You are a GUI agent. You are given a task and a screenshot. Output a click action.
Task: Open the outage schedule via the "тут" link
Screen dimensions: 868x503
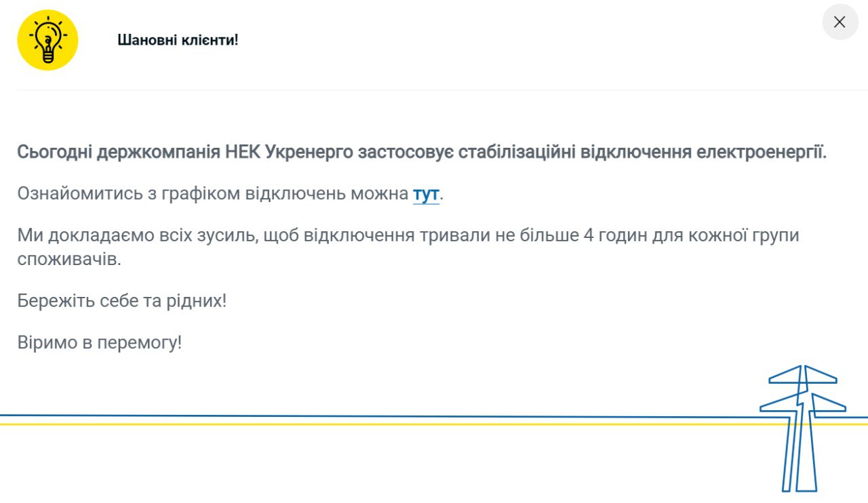point(426,194)
